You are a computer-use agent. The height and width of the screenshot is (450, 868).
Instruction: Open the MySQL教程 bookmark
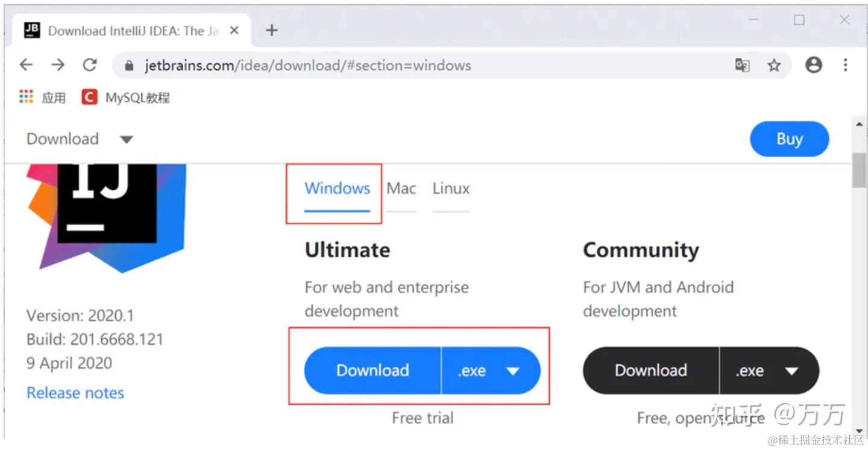125,97
